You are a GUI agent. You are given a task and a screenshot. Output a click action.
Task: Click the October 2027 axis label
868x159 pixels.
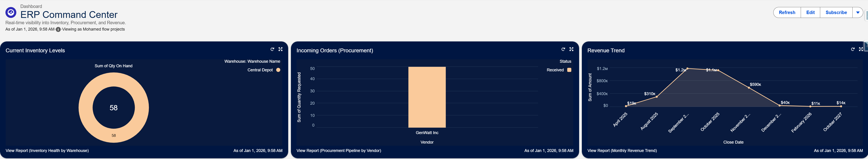click(832, 122)
